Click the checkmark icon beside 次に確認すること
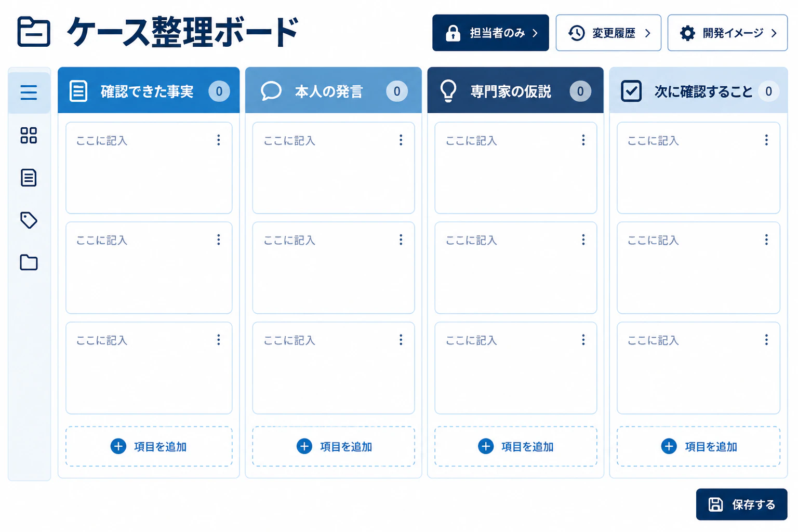Image resolution: width=798 pixels, height=532 pixels. point(631,91)
